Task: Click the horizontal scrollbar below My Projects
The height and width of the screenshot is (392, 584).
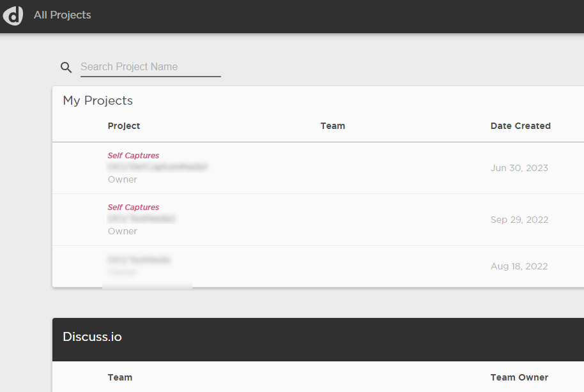Action: (147, 287)
